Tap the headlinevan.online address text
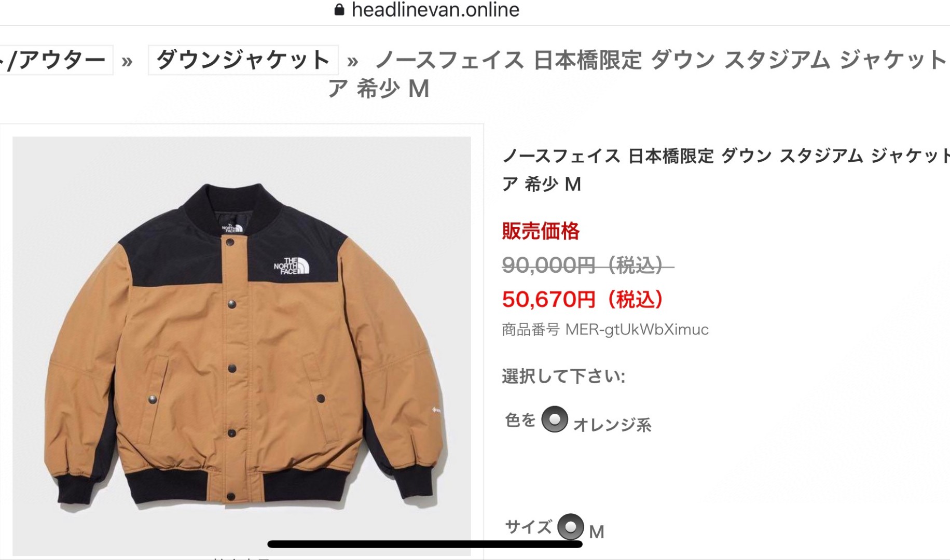 [435, 9]
